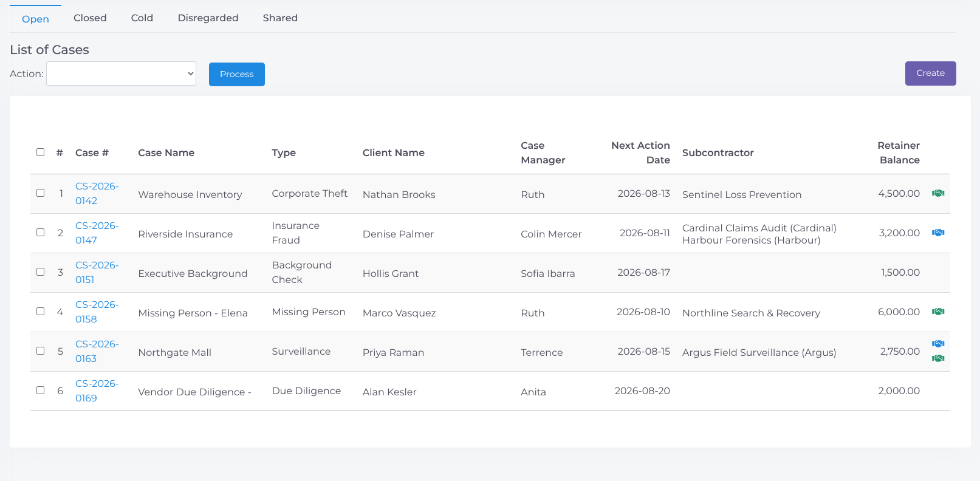Screen dimensions: 980x481
Task: Click green handshake icon for Warehouse Inventory
Action: (938, 193)
